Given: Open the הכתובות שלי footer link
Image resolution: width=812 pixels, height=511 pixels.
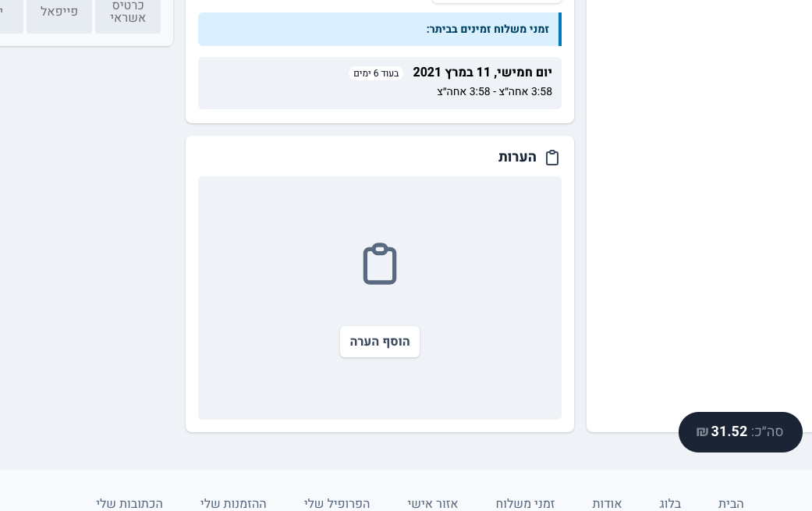Looking at the screenshot, I should click(x=129, y=503).
